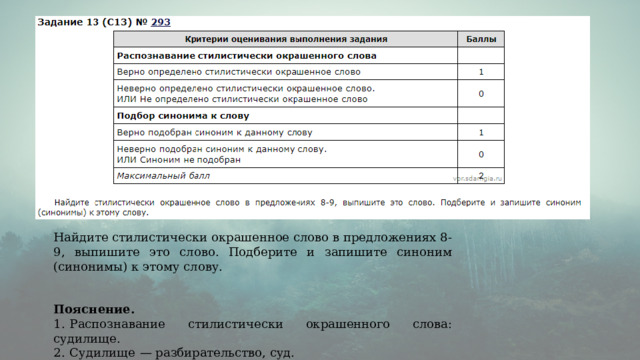Select the 'Подбор синонима к слову' row
This screenshot has width=640, height=360.
click(309, 116)
